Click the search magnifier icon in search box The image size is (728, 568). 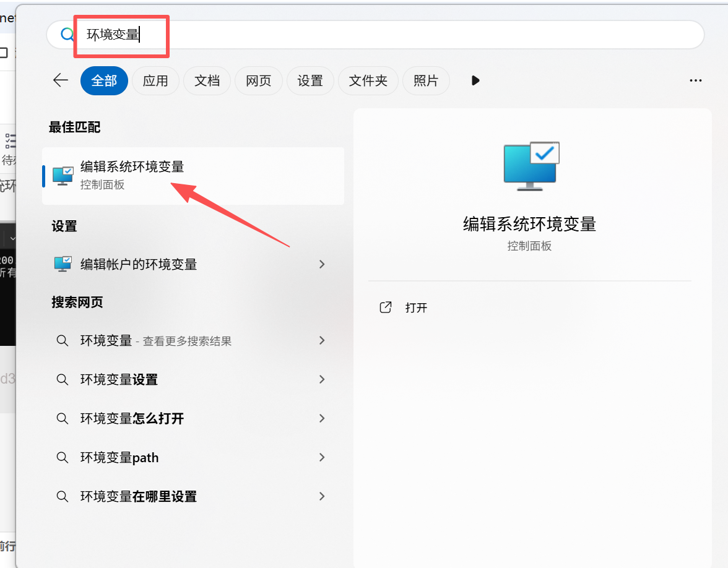[x=67, y=35]
